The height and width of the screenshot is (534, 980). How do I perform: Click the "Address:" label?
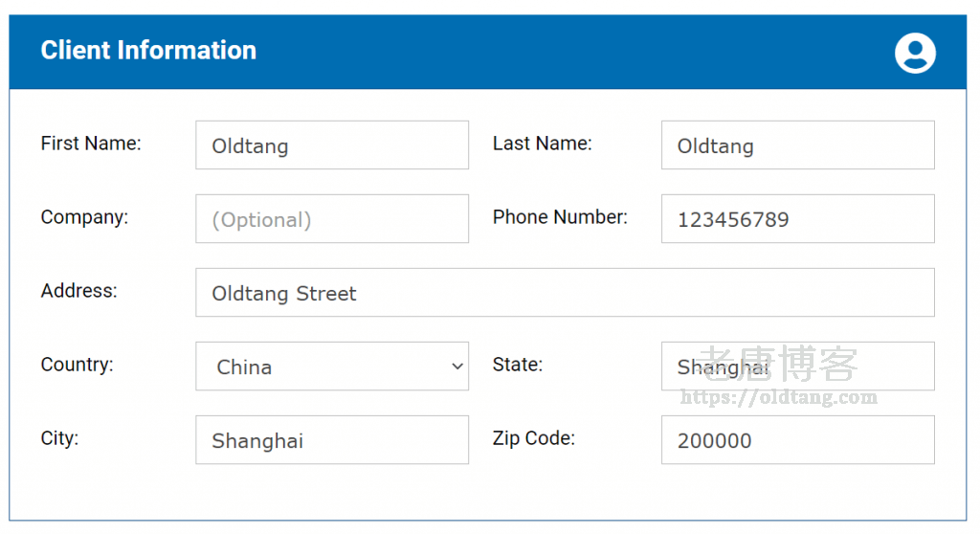pos(78,291)
